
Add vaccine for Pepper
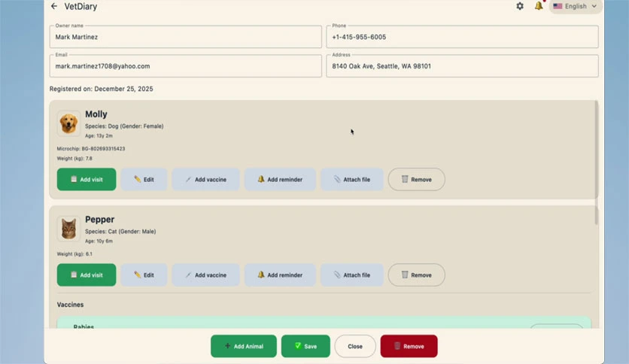206,275
